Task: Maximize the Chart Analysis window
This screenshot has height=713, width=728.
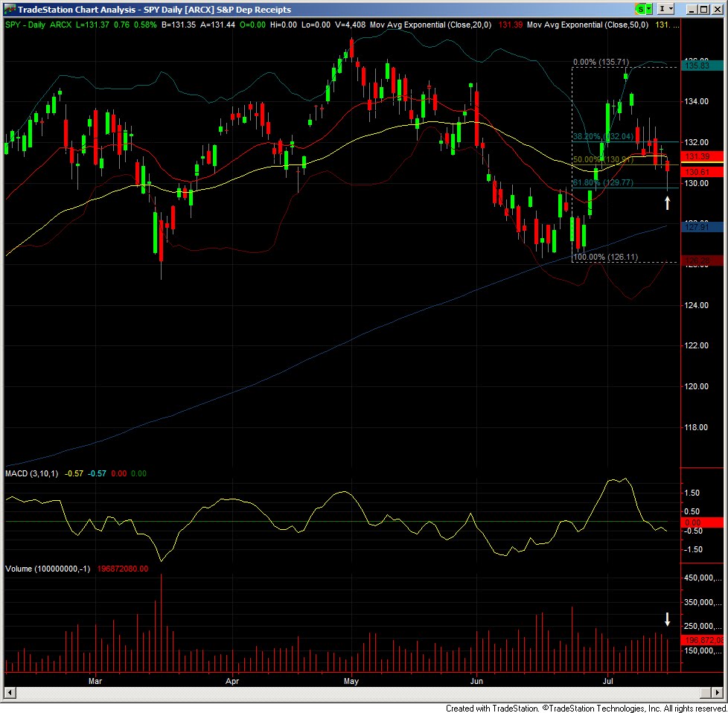Action: click(x=703, y=9)
